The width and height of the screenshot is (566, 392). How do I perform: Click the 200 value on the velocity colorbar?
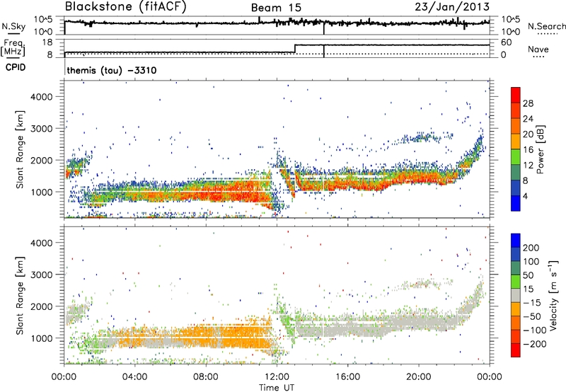531,248
